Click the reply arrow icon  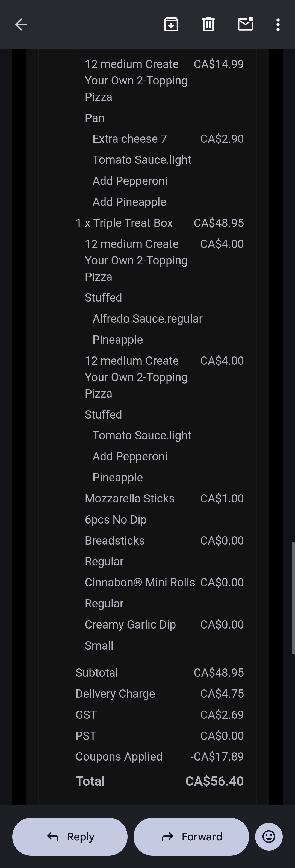[53, 836]
